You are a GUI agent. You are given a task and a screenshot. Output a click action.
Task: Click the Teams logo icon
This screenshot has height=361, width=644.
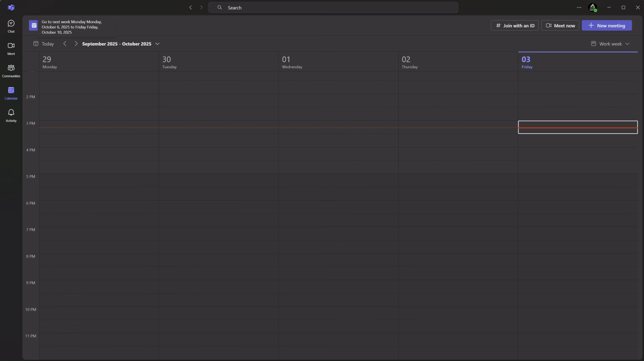[11, 8]
